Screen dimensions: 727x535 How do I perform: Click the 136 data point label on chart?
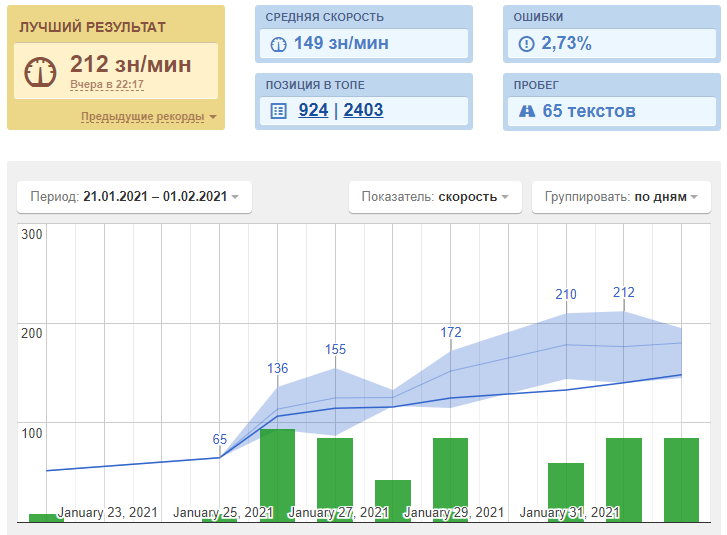pyautogui.click(x=277, y=368)
